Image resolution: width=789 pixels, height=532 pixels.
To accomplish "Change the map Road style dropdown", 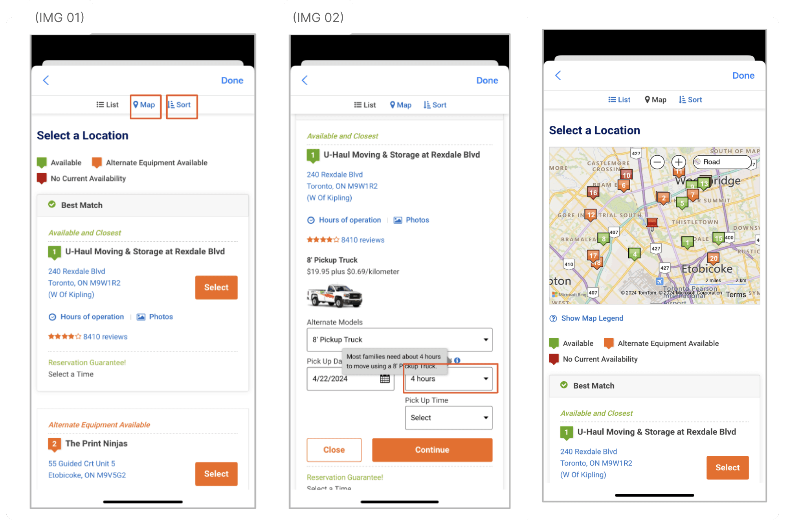I will tap(723, 162).
